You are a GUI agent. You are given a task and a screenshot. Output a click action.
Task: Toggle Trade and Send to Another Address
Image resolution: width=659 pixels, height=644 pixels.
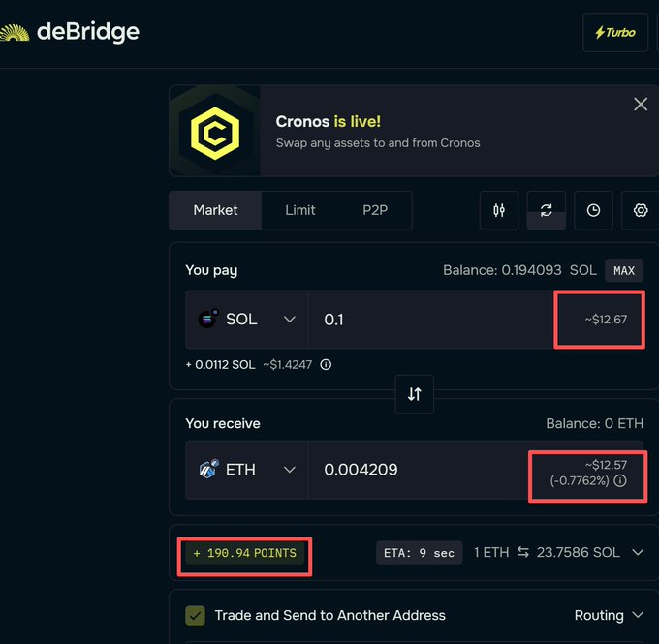click(196, 615)
